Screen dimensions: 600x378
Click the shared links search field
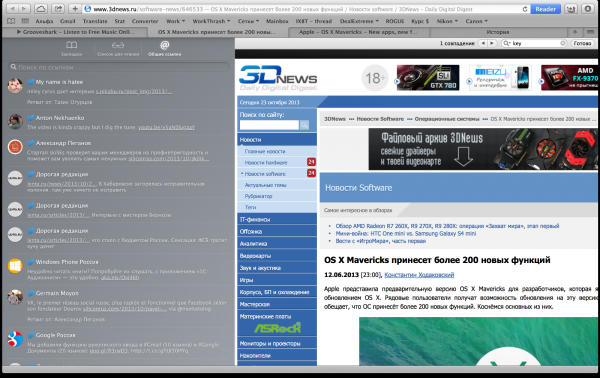tap(119, 67)
